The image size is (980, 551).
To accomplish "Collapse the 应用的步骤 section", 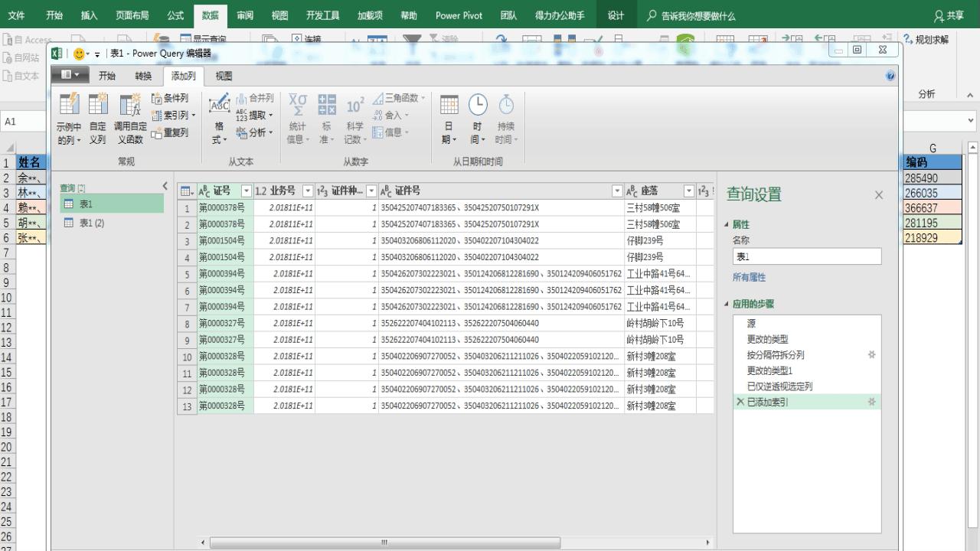I will click(727, 304).
